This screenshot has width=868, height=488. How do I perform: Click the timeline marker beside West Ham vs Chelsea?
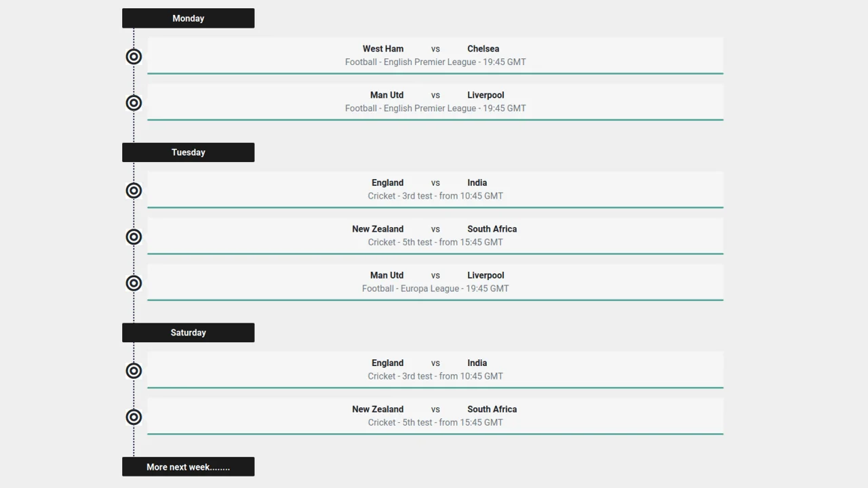[x=134, y=56]
